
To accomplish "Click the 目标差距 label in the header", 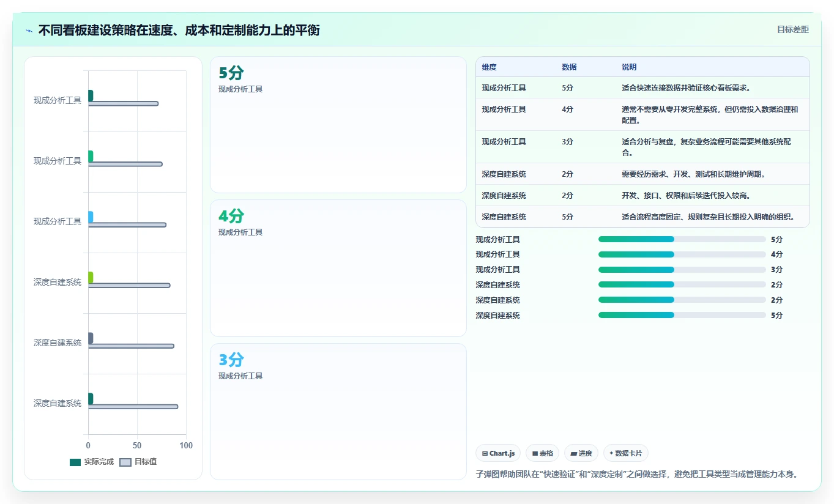I will [x=792, y=29].
